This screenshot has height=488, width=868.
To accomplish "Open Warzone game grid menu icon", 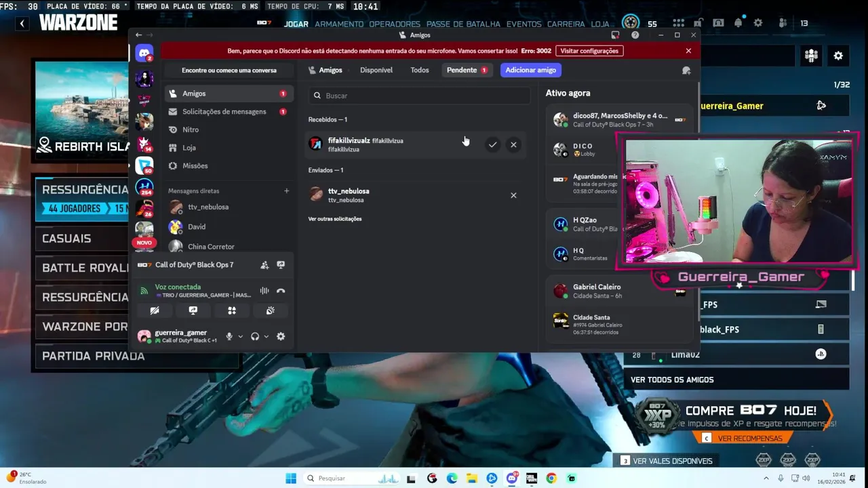I will [x=678, y=23].
